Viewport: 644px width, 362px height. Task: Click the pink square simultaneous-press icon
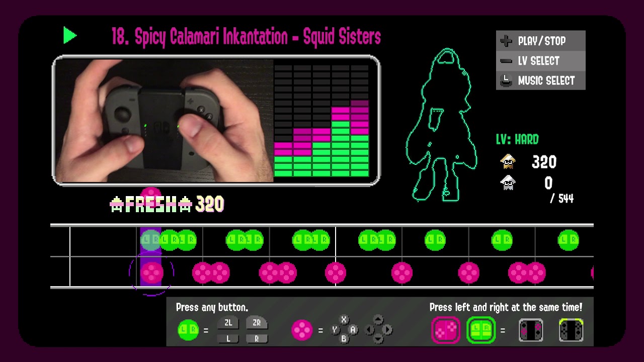pyautogui.click(x=446, y=330)
